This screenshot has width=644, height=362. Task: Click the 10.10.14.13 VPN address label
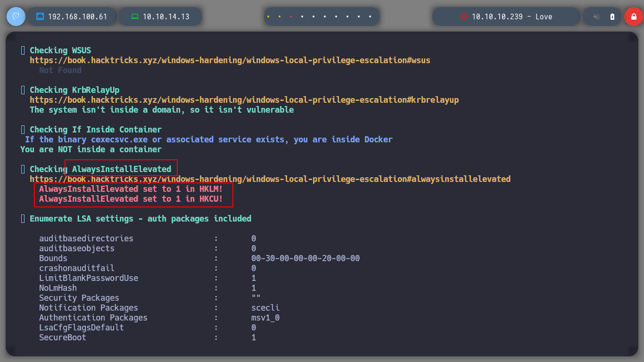click(x=166, y=16)
